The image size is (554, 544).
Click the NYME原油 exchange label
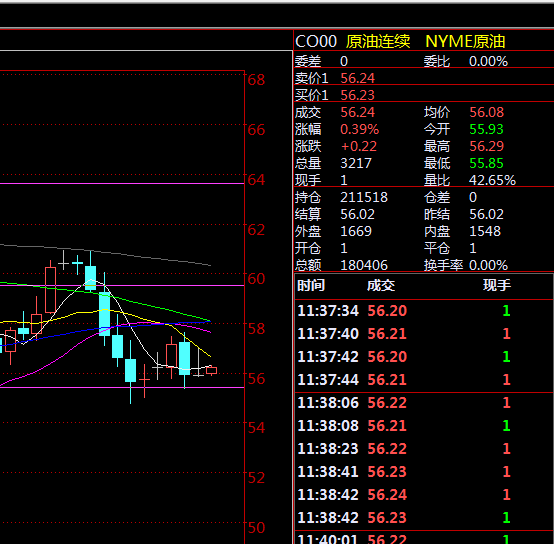pos(465,42)
